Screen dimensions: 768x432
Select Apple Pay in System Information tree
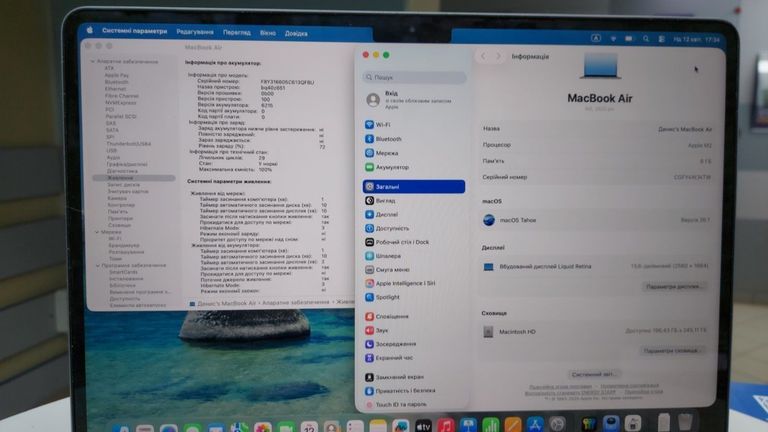(x=117, y=75)
